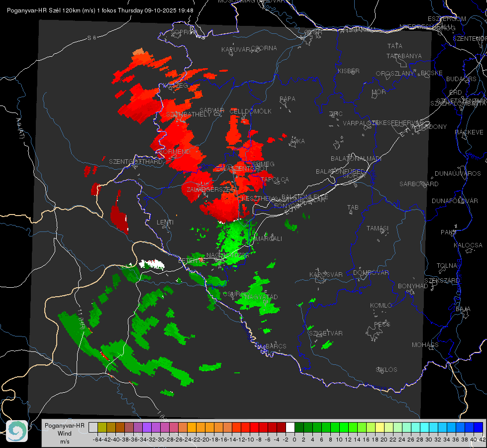Click the ERD town label
Viewport: 487px width, 448px height.
[456, 93]
